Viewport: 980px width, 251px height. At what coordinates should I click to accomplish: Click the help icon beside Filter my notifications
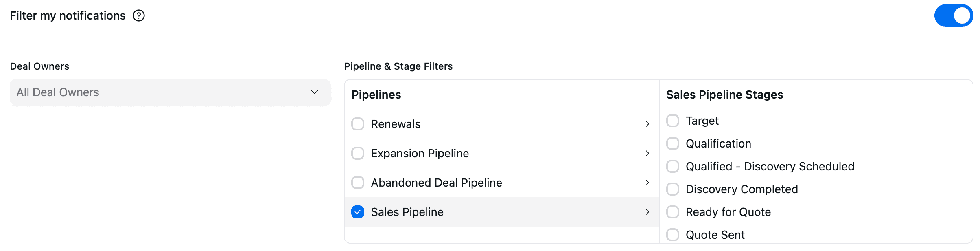(139, 15)
